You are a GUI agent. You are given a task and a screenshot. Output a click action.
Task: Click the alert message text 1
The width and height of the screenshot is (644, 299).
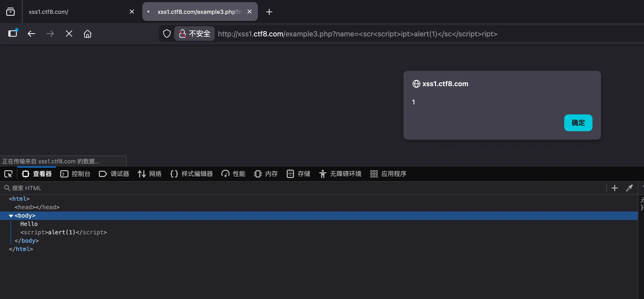pos(414,102)
